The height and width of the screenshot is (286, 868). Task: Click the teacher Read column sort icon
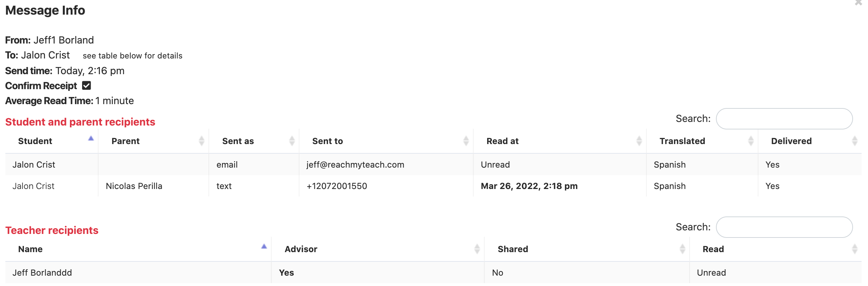[854, 249]
